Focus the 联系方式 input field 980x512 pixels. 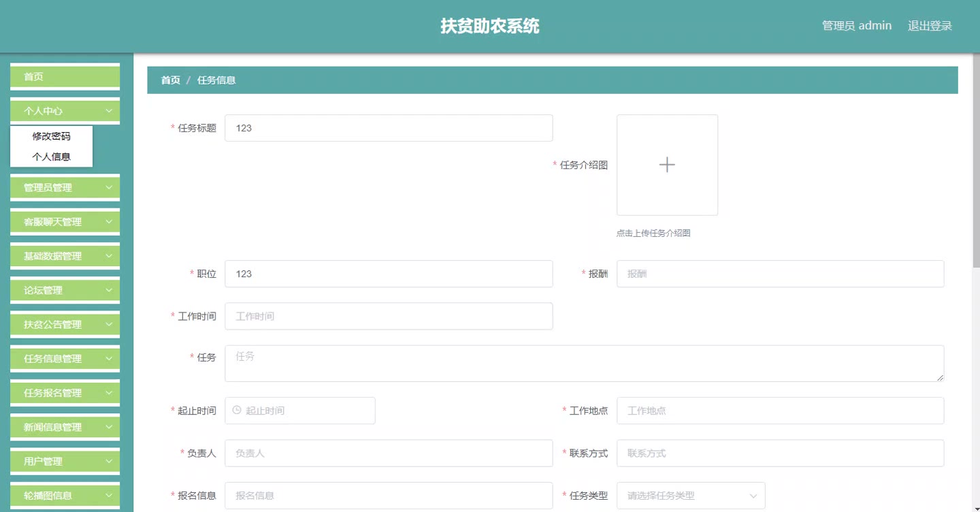pyautogui.click(x=781, y=453)
